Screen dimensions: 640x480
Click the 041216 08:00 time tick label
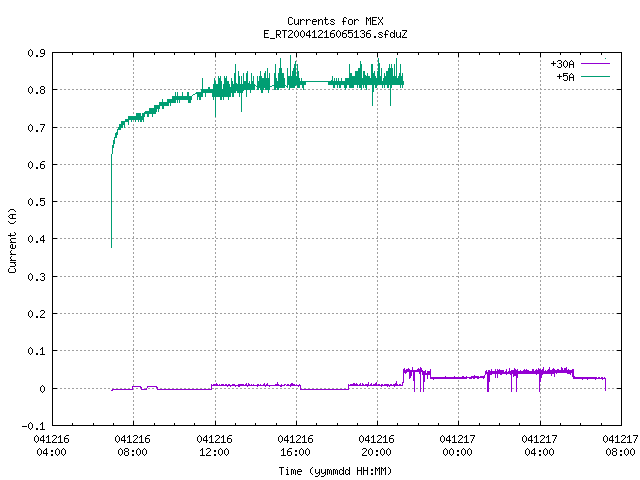tap(133, 446)
